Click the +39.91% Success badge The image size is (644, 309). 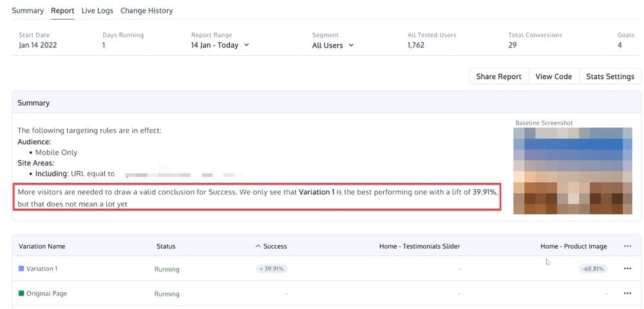click(x=271, y=269)
